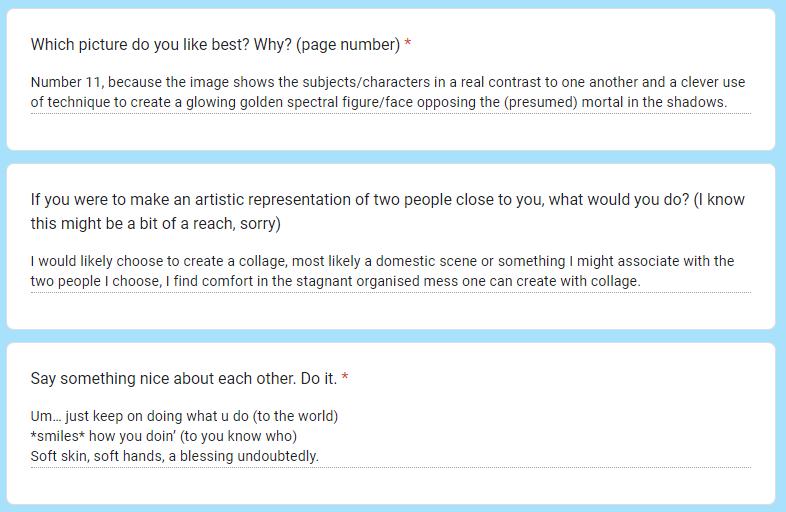The height and width of the screenshot is (512, 786).
Task: Click the 'Say something nice' answer field
Action: coord(390,436)
